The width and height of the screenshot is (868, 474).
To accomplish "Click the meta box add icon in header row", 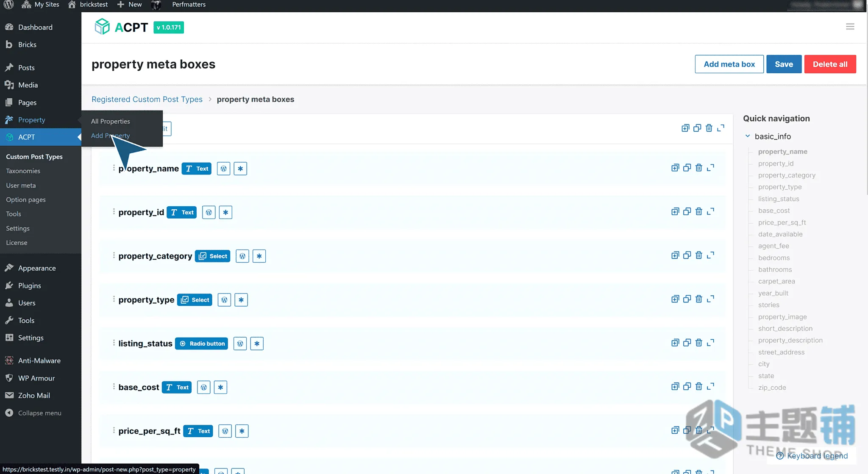I will click(x=685, y=128).
